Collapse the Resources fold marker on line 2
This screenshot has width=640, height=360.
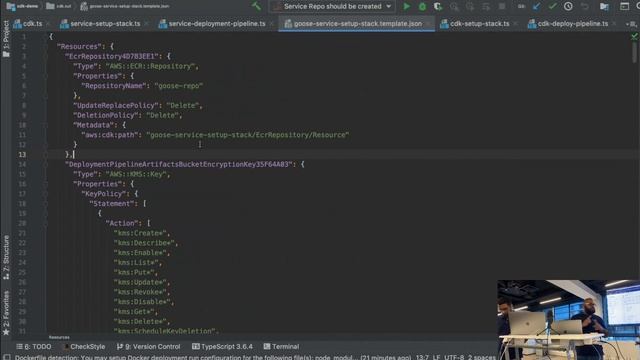[46, 47]
